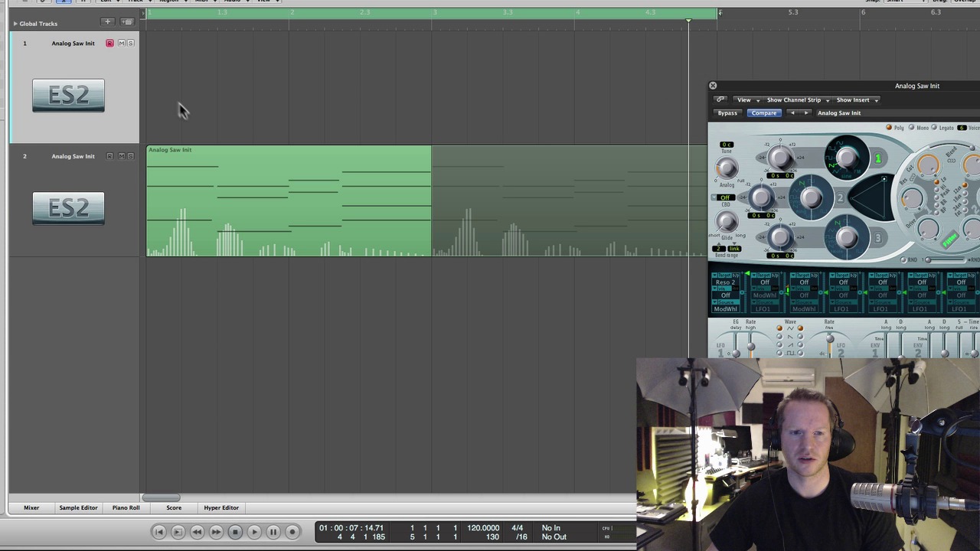Toggle the ES2 Compare button

763,113
